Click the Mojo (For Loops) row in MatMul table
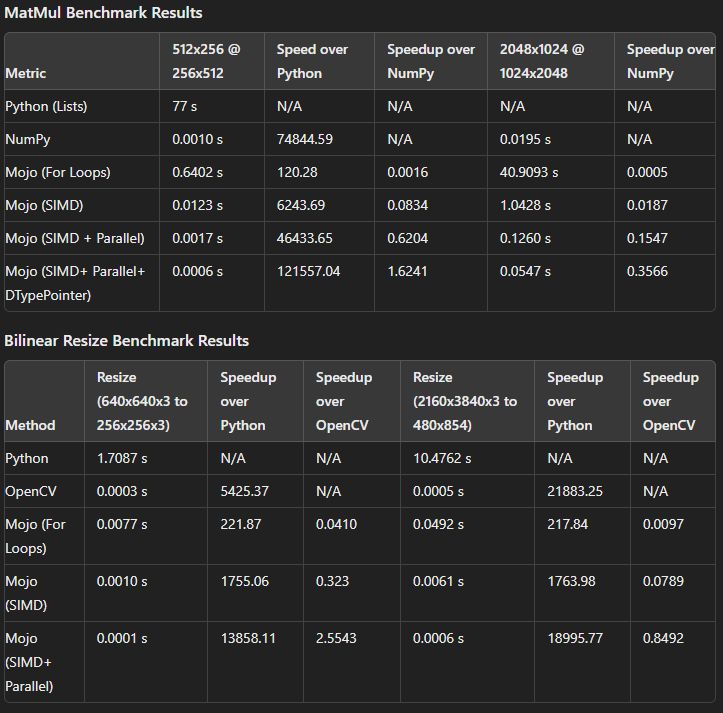723x713 pixels. (x=58, y=172)
